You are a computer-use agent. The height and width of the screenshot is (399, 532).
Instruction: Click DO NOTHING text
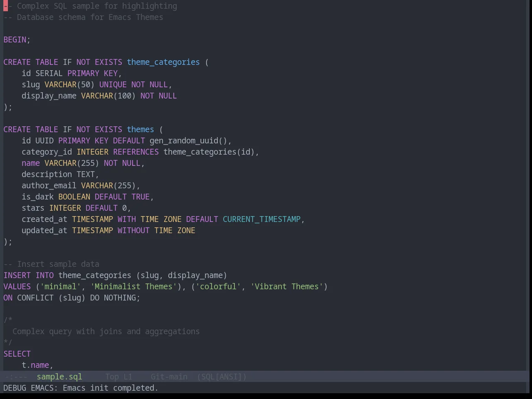coord(113,298)
